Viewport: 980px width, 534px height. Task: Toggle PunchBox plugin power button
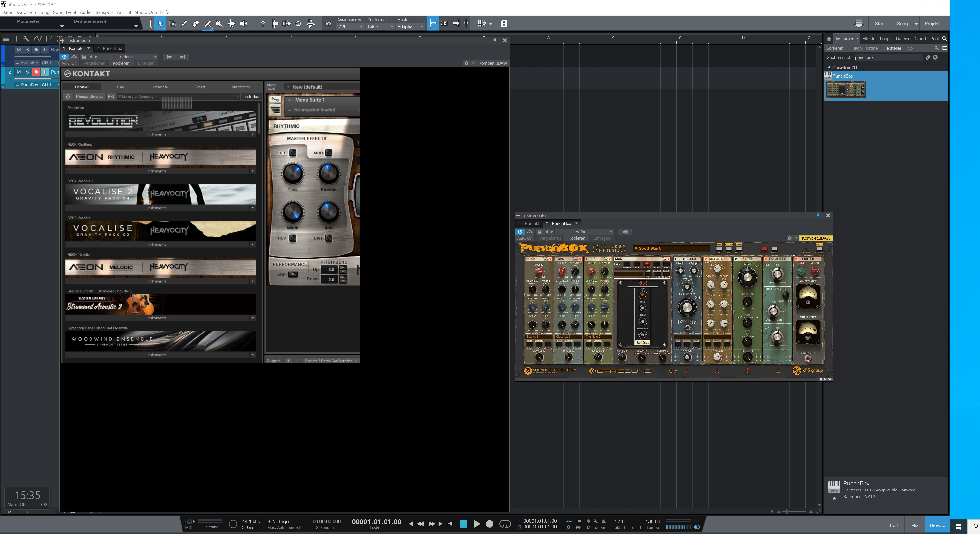click(520, 232)
